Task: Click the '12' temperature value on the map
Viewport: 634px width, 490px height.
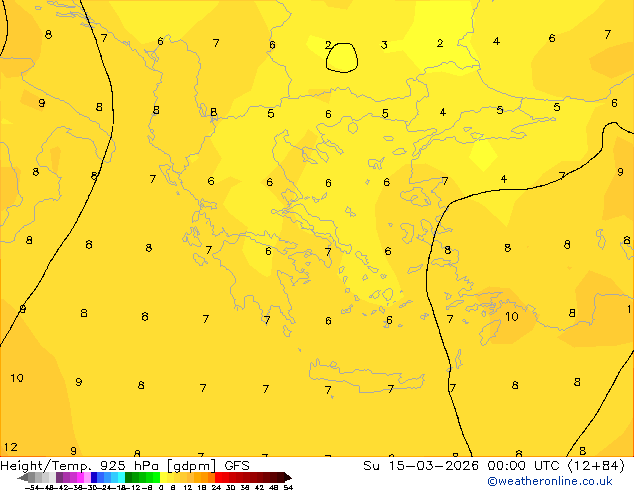Action: pos(11,447)
